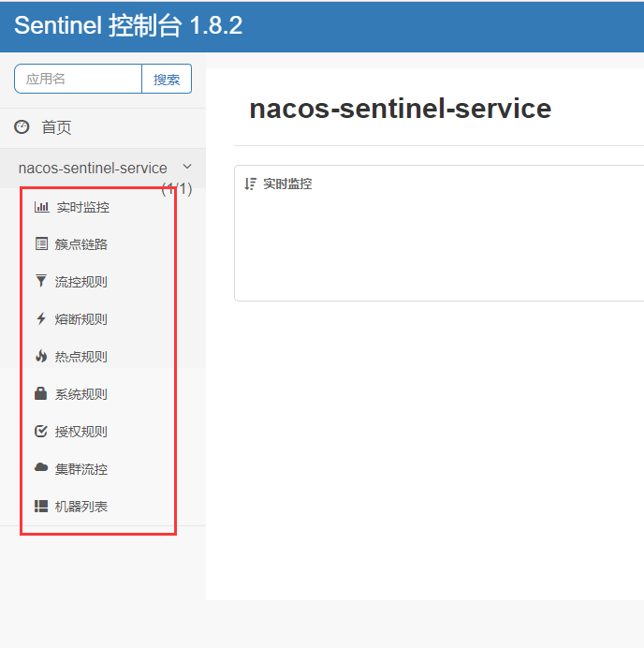Screen dimensions: 644x648
Task: Focus the 应用名 search input field
Action: [x=78, y=79]
